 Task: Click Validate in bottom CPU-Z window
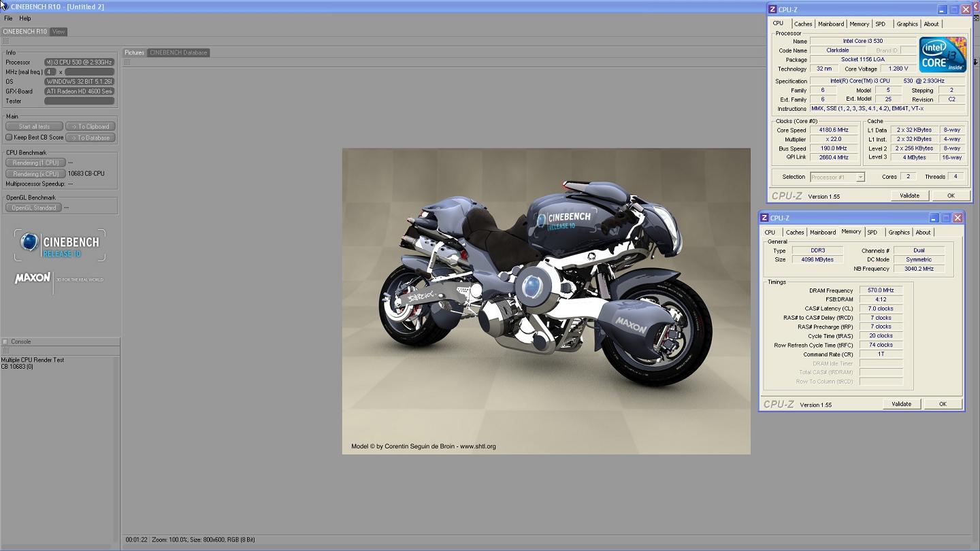(x=902, y=404)
